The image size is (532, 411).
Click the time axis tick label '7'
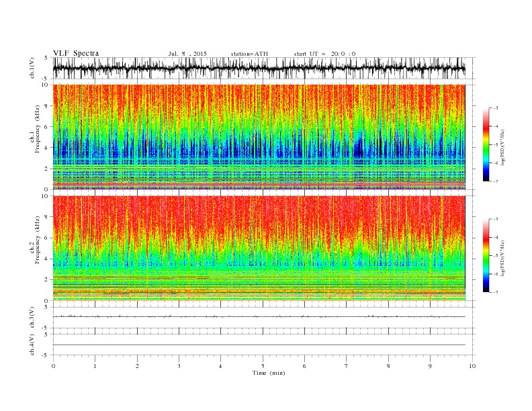click(347, 366)
